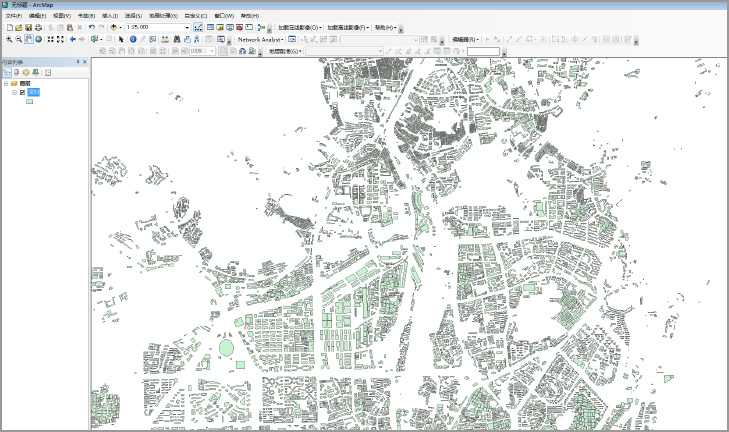Open the map scale combo box

point(158,27)
